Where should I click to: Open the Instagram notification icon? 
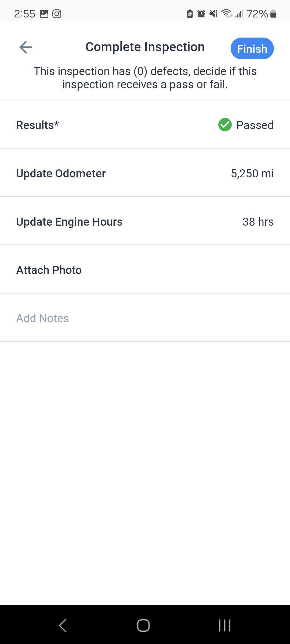point(57,14)
